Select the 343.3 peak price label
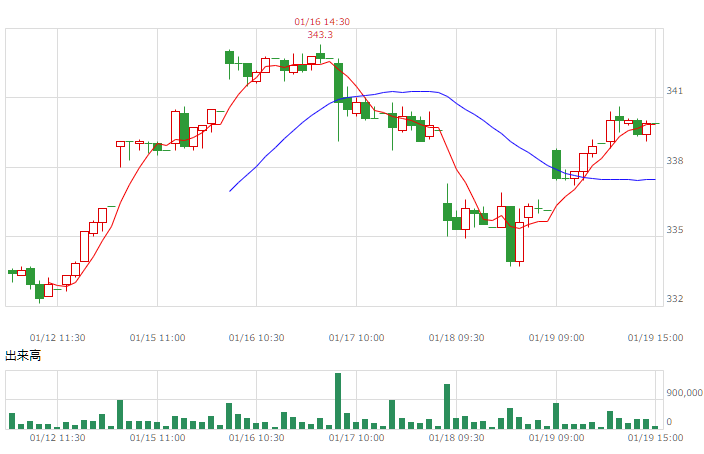 (320, 35)
